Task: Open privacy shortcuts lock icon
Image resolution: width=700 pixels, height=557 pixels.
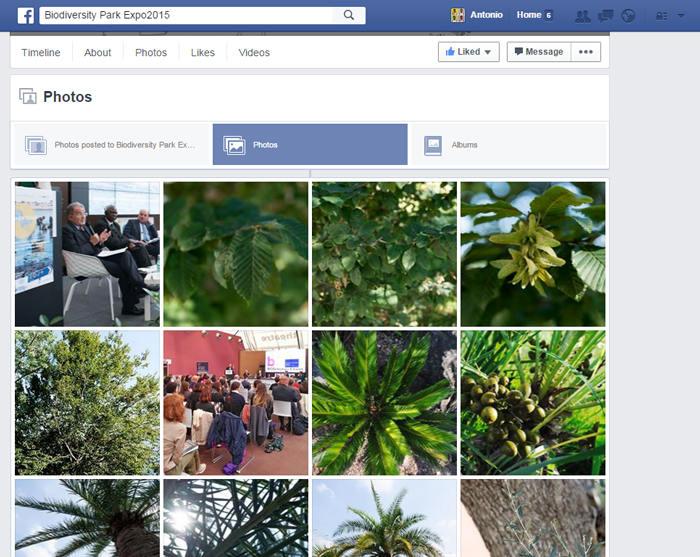Action: 661,16
